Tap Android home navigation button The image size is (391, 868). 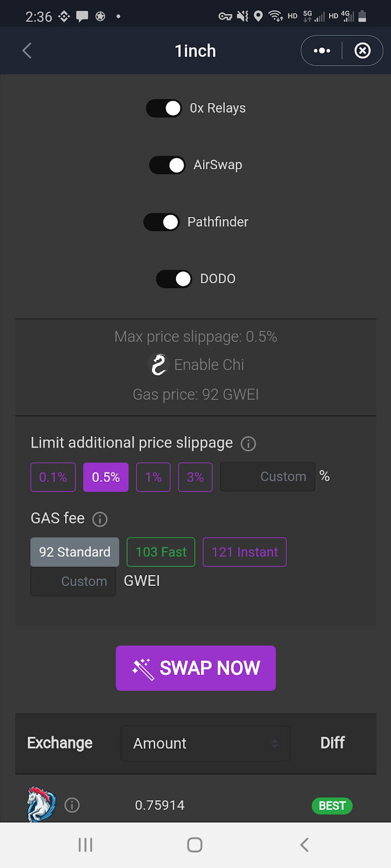click(195, 845)
